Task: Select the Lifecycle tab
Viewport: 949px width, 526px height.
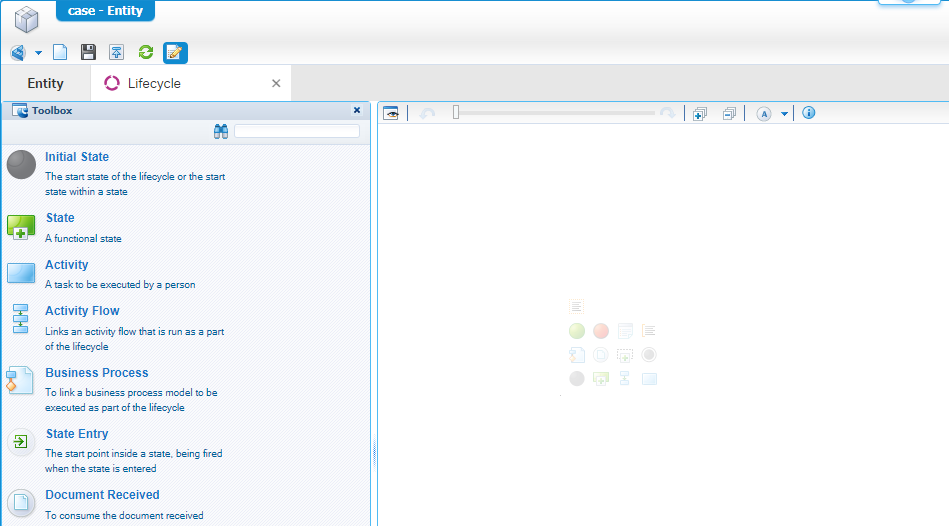Action: (x=154, y=83)
